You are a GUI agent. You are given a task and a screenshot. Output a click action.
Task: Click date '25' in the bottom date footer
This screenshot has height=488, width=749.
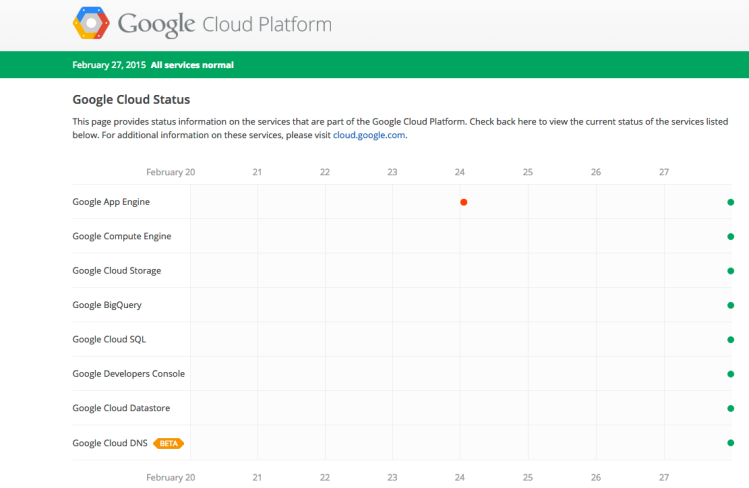point(527,477)
